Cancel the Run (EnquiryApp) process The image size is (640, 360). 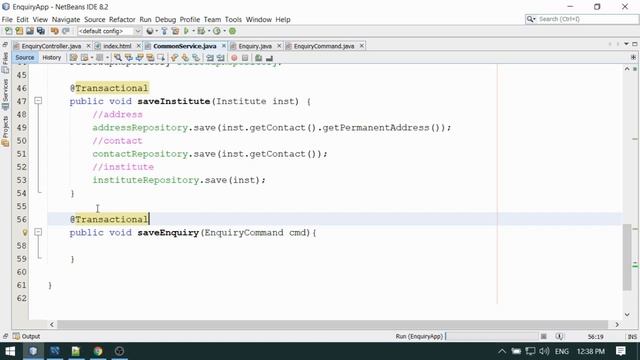click(x=544, y=336)
